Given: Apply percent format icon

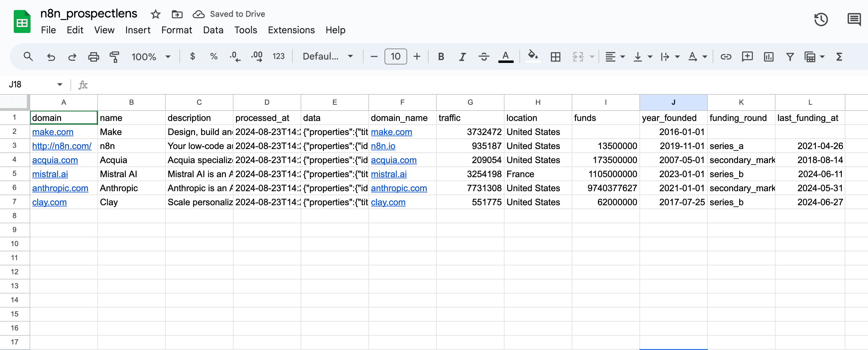Looking at the screenshot, I should coord(214,56).
